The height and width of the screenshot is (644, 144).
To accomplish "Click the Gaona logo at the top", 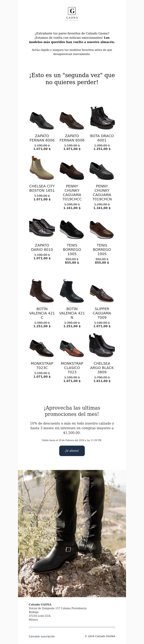I will (72, 14).
